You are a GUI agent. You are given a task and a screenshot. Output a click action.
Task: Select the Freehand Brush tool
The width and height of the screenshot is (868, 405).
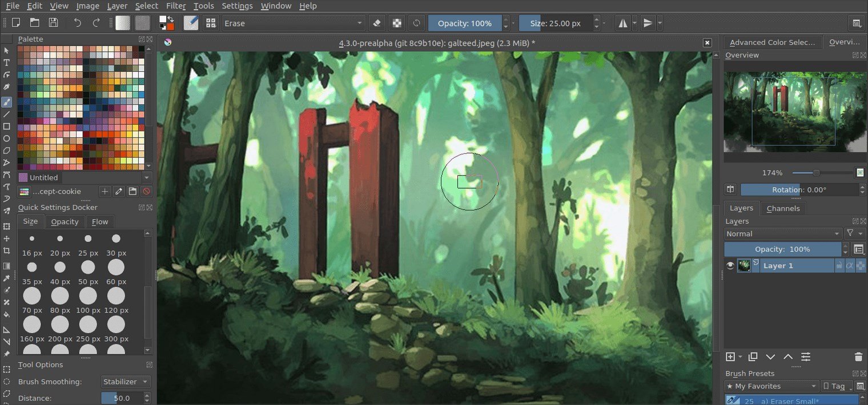pyautogui.click(x=7, y=102)
